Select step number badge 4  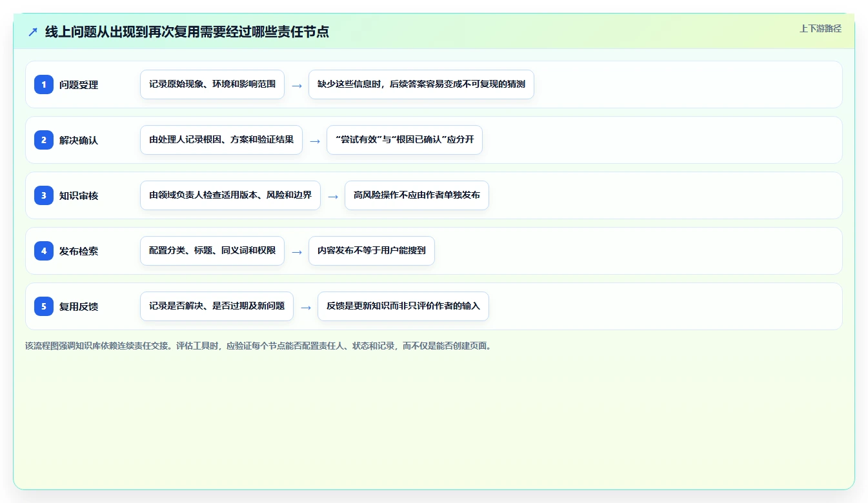point(44,251)
